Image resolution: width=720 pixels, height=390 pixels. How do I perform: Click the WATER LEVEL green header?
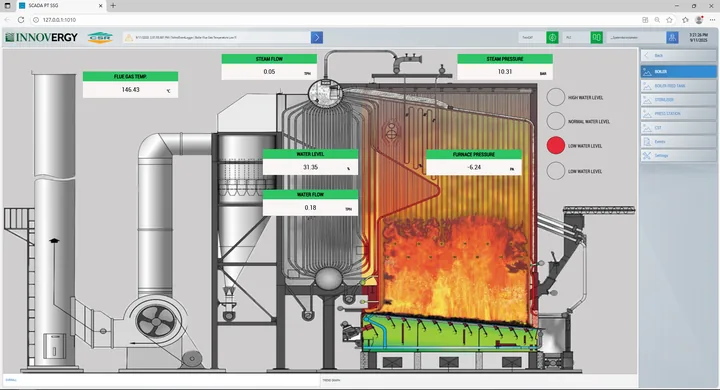coord(310,154)
